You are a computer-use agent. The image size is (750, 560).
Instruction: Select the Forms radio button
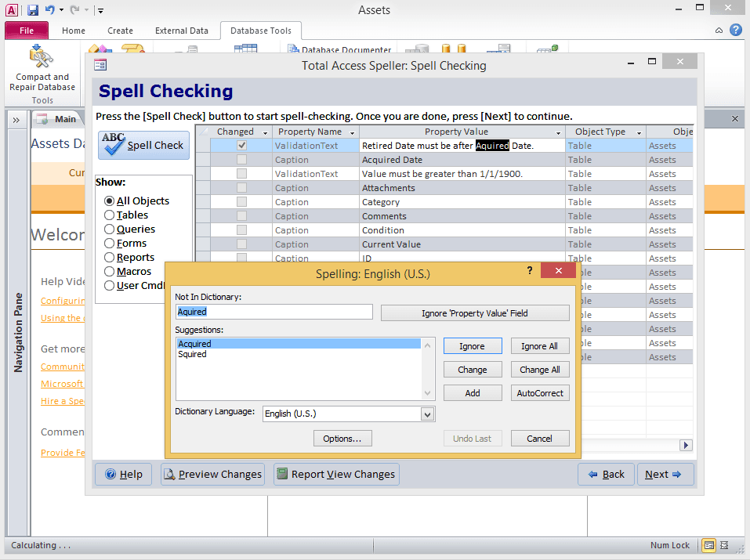tap(109, 244)
